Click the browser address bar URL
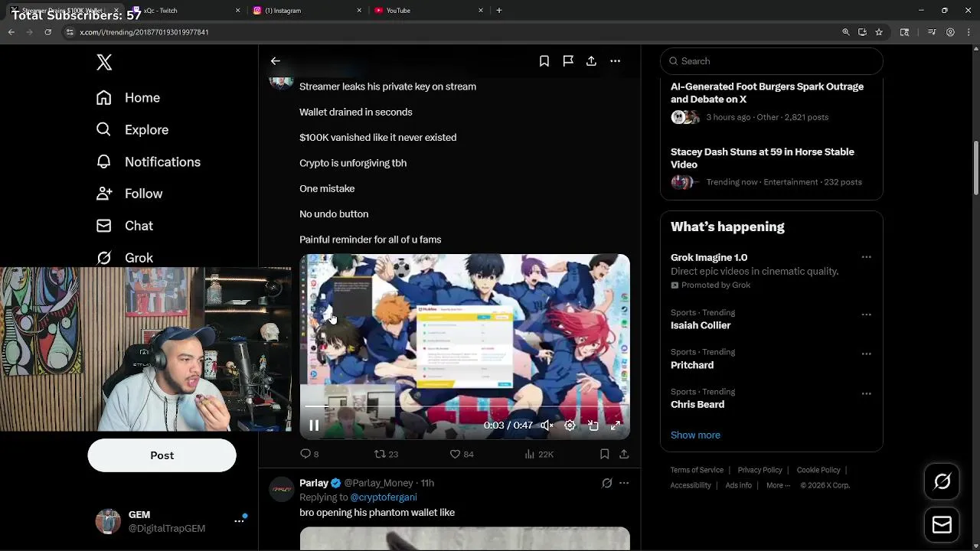 click(144, 32)
